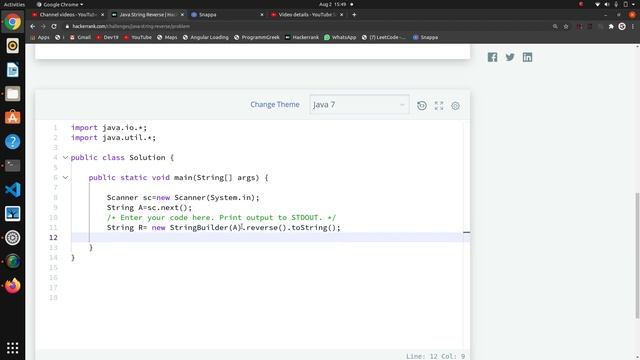Viewport: 640px width, 360px height.
Task: Select the Java String Reverse tab
Action: [x=146, y=15]
